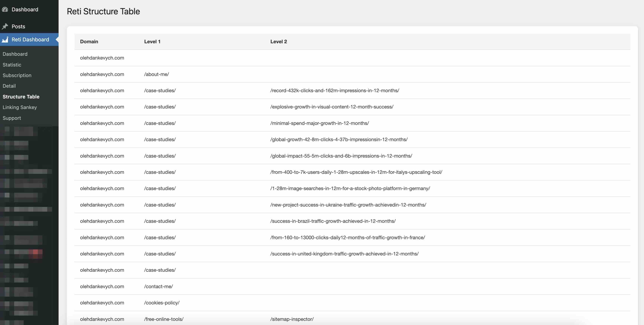Click the domain cell in the /cookies-policy/ row
The image size is (644, 325).
[102, 303]
